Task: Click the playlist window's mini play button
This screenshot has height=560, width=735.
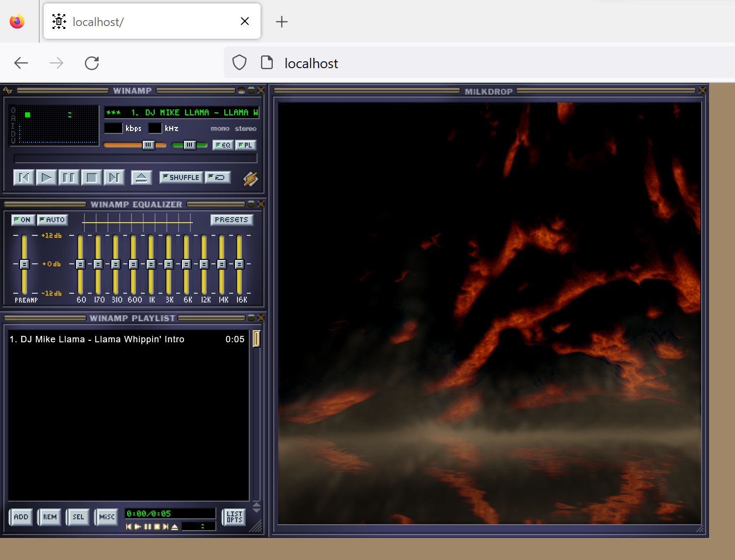Action: [x=138, y=527]
